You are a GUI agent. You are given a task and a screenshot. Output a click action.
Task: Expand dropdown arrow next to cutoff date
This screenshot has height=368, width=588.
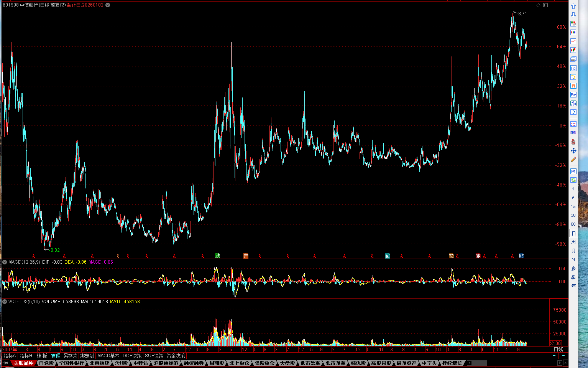point(108,5)
